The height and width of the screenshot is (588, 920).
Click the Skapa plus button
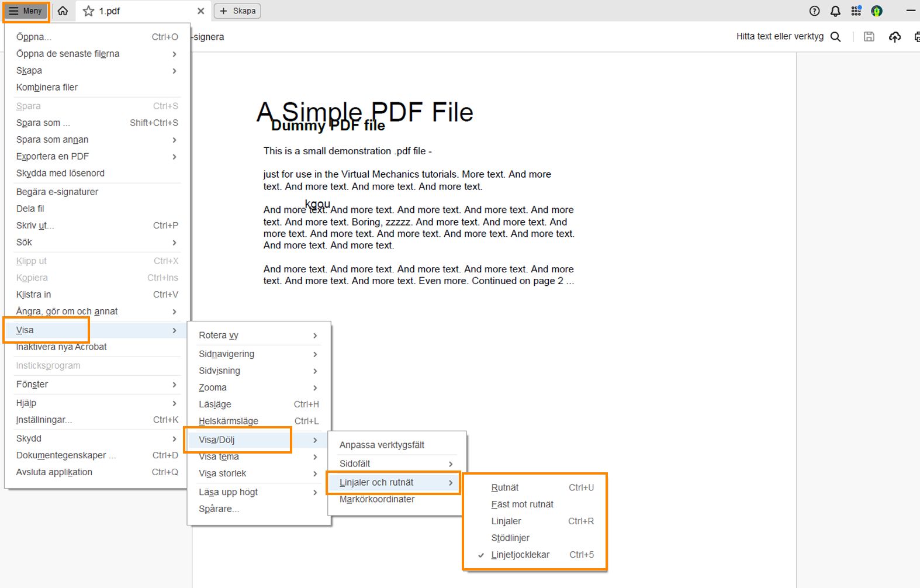click(237, 11)
